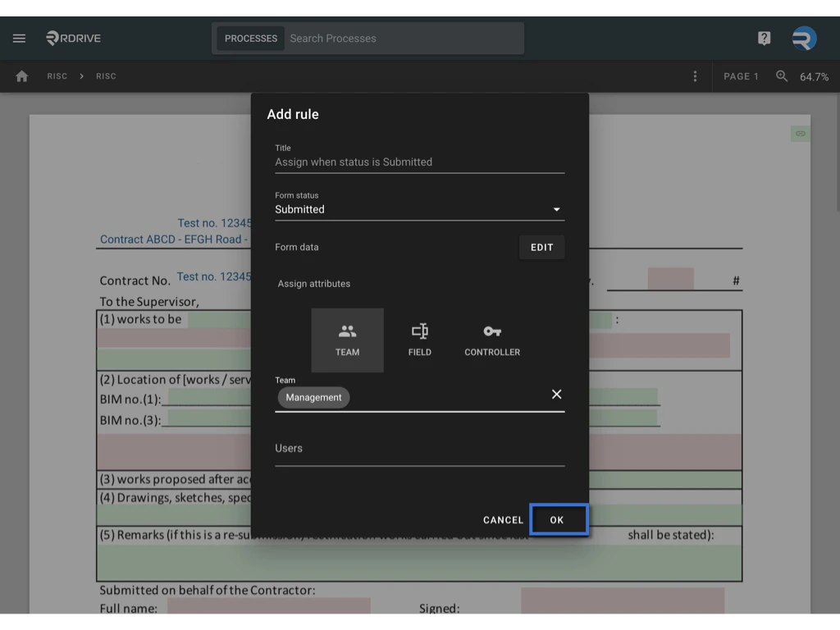Select the CONTROLLER assignment option
Image resolution: width=840 pixels, height=630 pixels.
click(x=491, y=339)
